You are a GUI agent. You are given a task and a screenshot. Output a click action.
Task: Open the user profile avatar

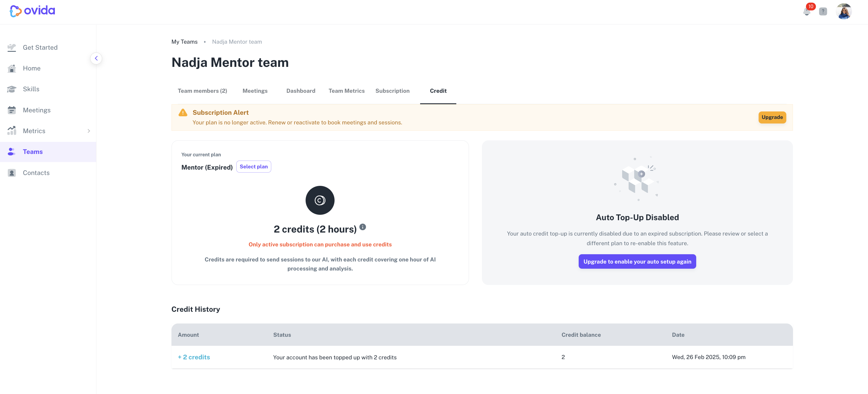click(844, 11)
